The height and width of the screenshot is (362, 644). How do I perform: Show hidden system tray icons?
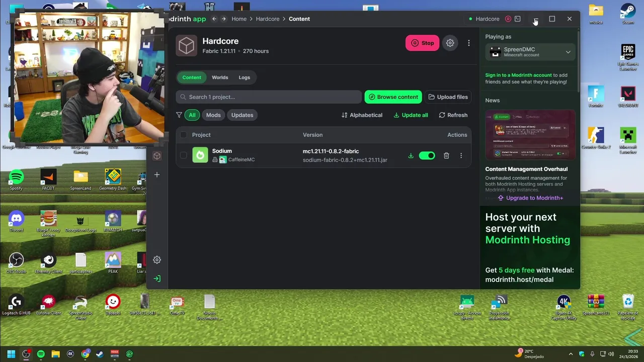[x=571, y=354]
